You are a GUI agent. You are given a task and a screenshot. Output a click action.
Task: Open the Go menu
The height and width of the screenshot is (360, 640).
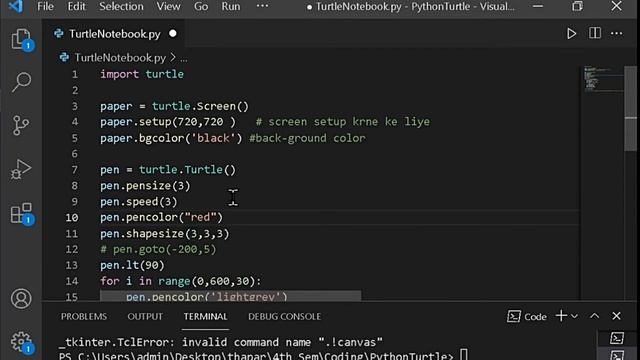(x=201, y=7)
